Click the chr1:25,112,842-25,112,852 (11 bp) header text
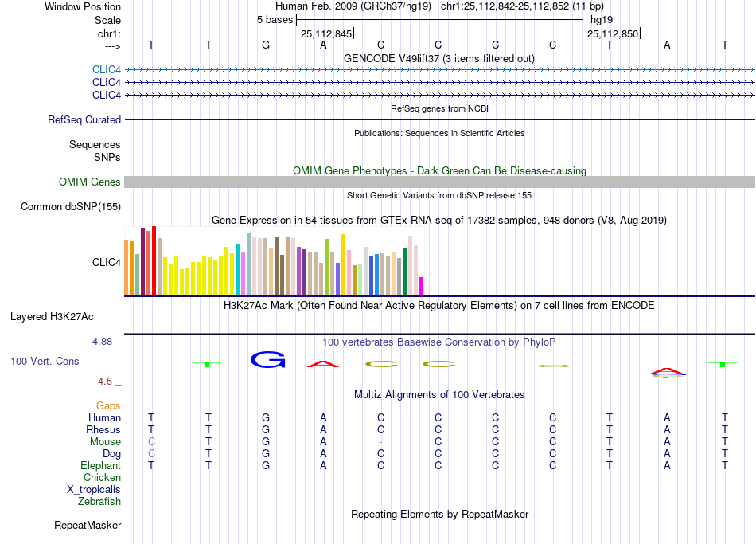The image size is (756, 544). click(x=522, y=6)
